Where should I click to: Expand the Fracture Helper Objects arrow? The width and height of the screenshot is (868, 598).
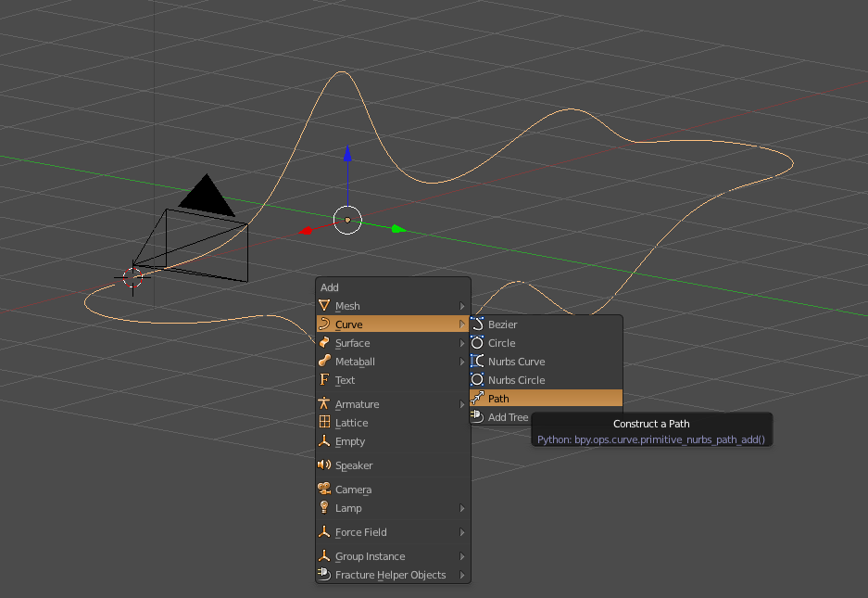point(461,575)
